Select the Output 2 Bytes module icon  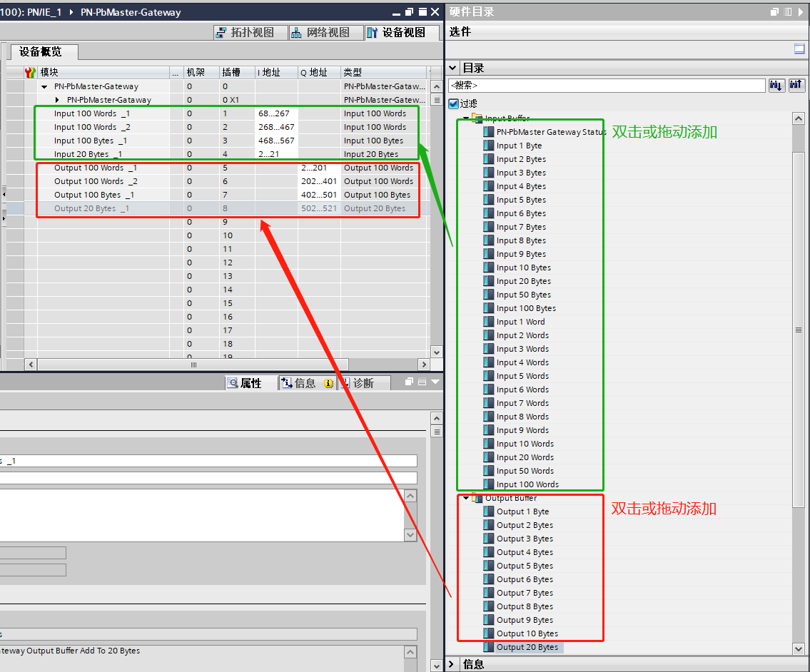[489, 525]
